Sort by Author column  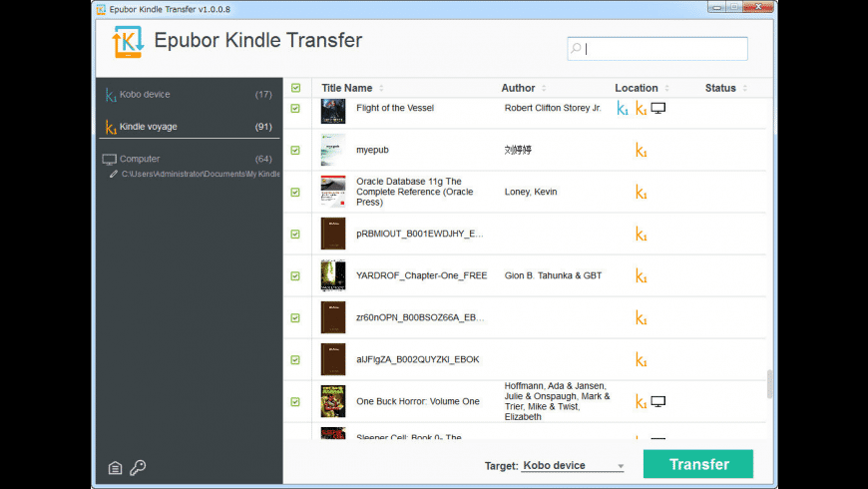(523, 88)
